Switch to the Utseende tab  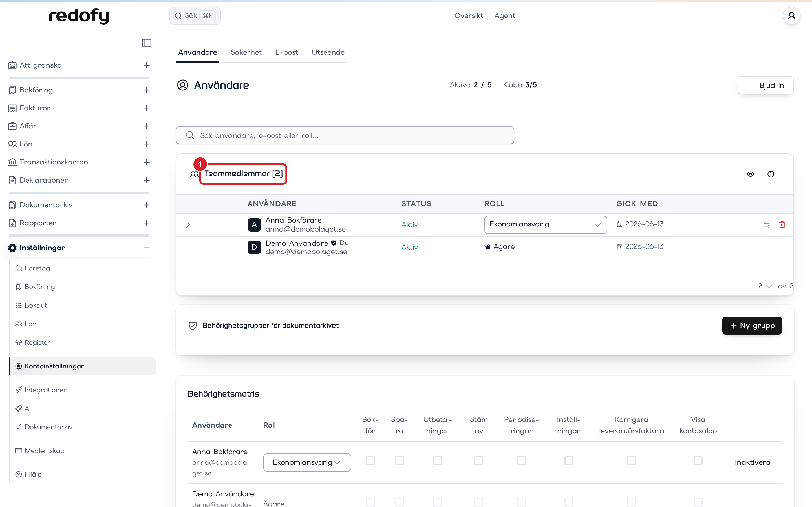[x=328, y=52]
